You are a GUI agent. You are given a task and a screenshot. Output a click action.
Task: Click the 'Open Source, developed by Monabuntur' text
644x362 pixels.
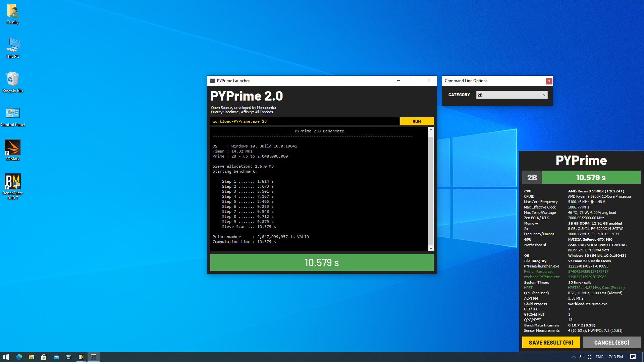pos(244,108)
